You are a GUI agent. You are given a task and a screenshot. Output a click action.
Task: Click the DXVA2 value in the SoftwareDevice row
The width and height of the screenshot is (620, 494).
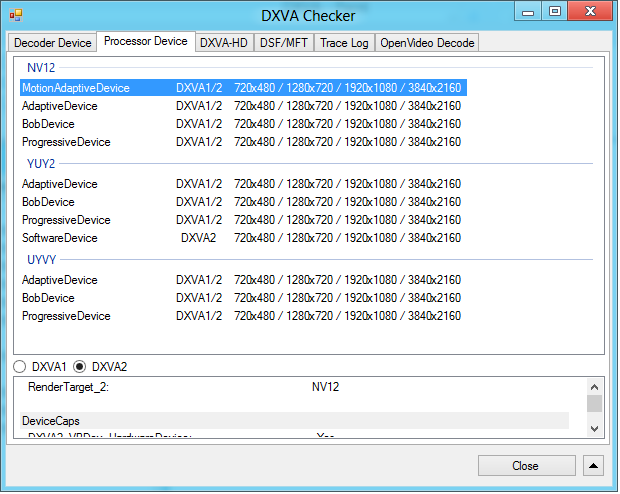tap(198, 238)
